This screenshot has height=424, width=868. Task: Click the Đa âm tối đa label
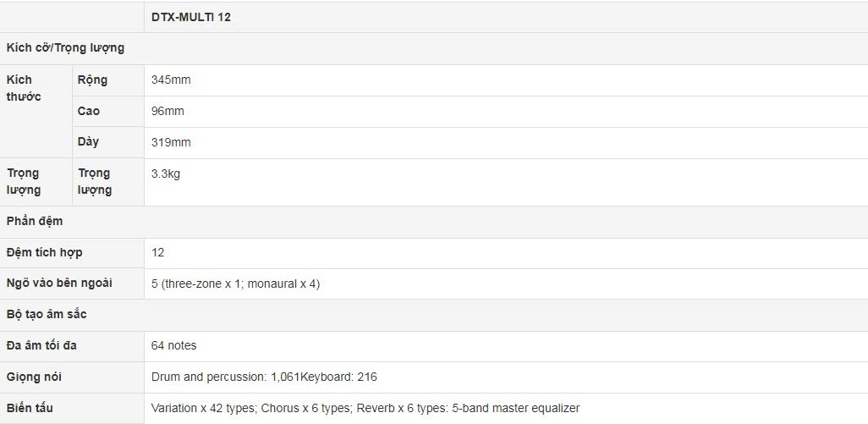(42, 346)
